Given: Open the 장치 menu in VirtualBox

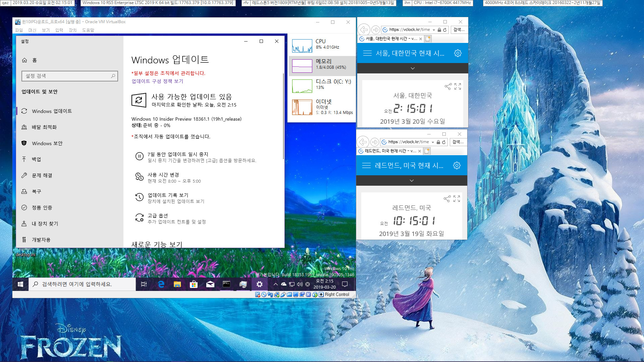Looking at the screenshot, I should tap(72, 30).
